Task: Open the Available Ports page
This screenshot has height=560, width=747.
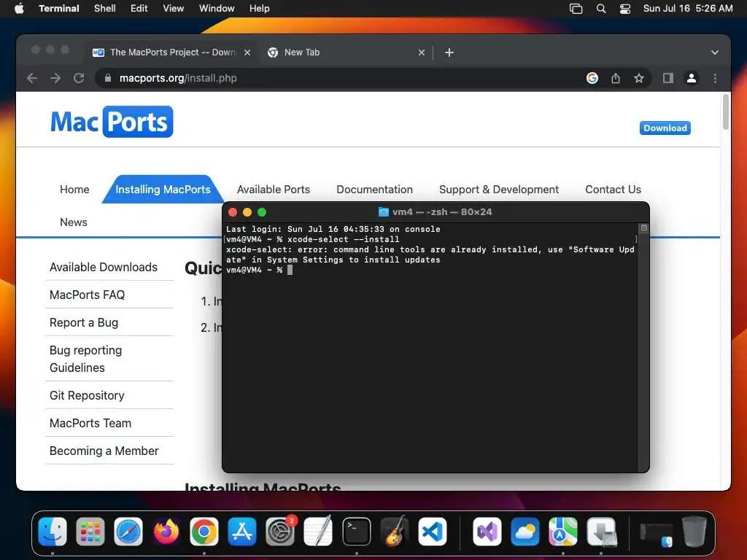Action: click(274, 190)
